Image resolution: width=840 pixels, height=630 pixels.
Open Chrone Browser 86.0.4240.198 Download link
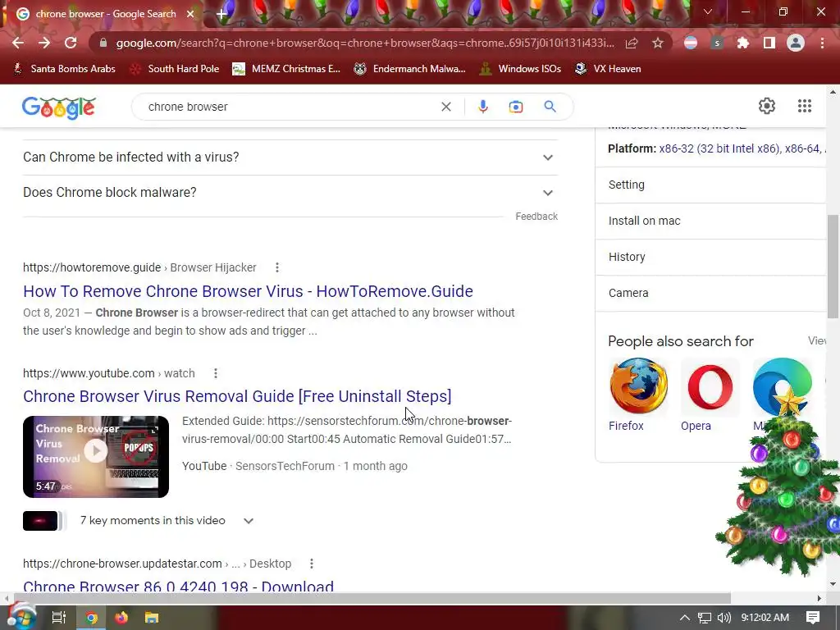tap(178, 586)
